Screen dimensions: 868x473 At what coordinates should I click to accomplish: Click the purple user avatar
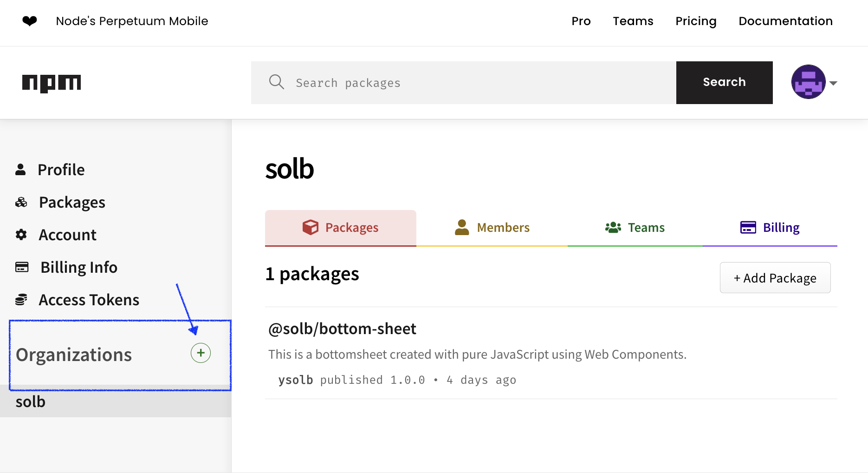808,82
